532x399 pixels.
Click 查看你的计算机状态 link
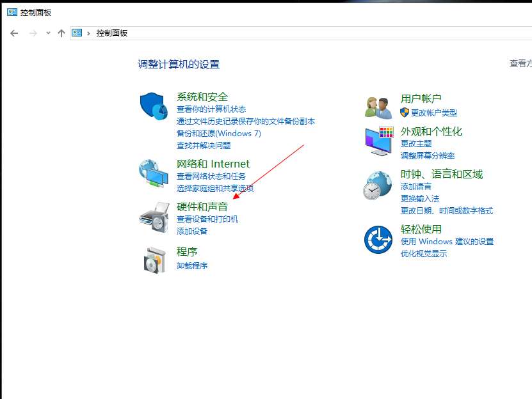click(211, 109)
